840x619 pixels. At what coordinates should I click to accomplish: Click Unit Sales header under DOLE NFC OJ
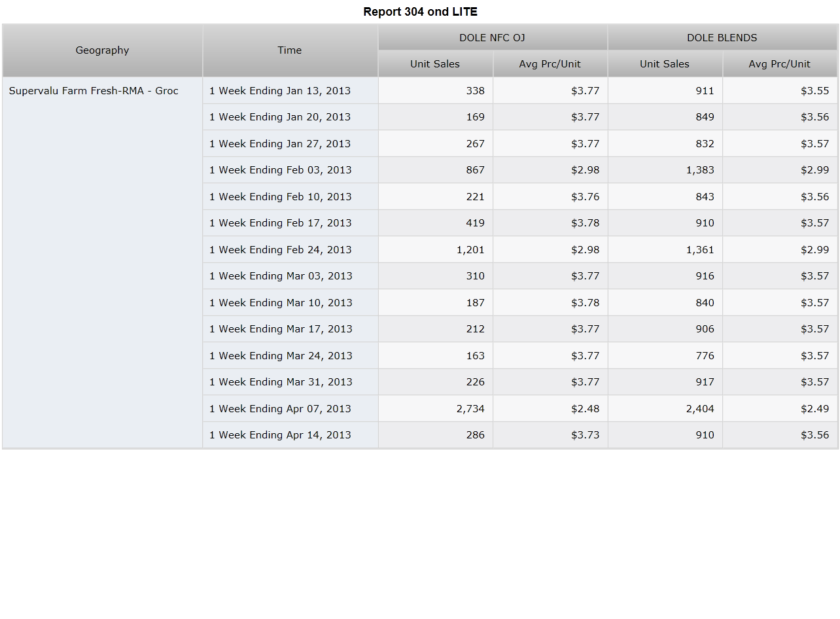(x=436, y=64)
